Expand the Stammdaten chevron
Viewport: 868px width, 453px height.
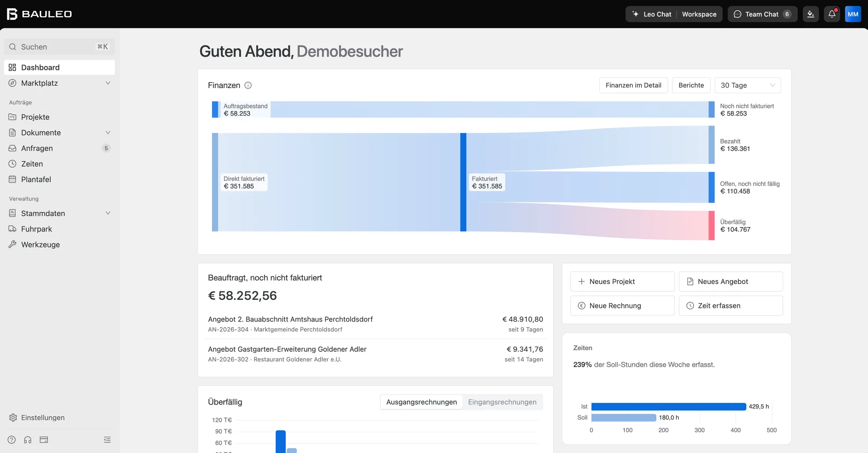click(108, 213)
